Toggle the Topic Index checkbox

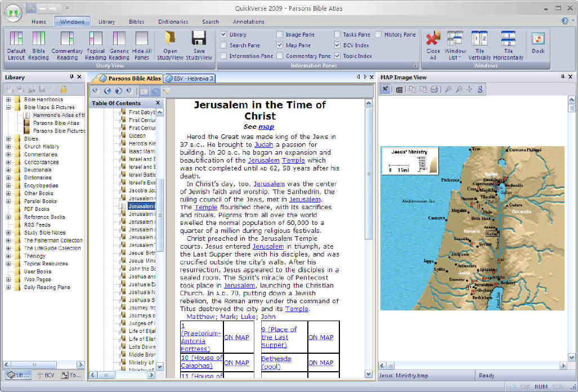(x=337, y=56)
